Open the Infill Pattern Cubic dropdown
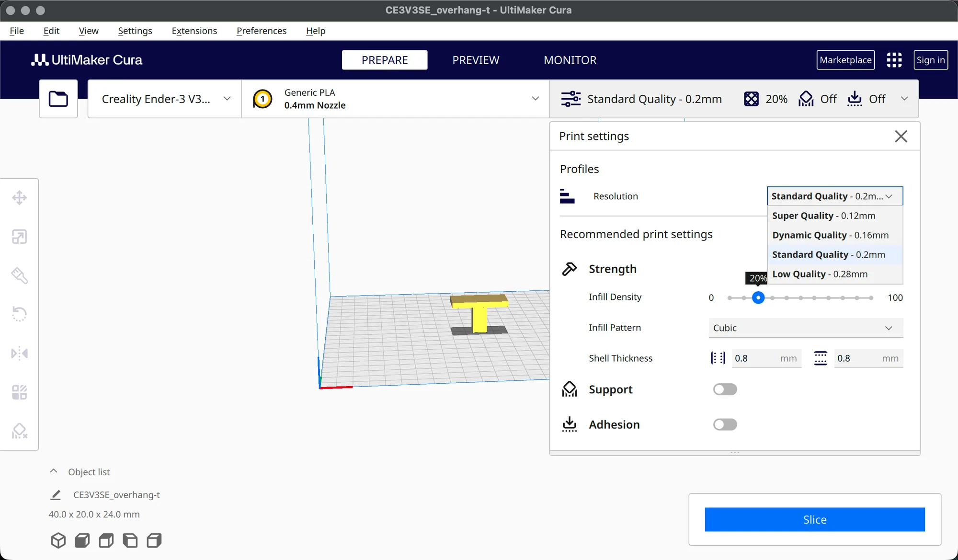Screen dimensions: 958x560 pos(806,328)
